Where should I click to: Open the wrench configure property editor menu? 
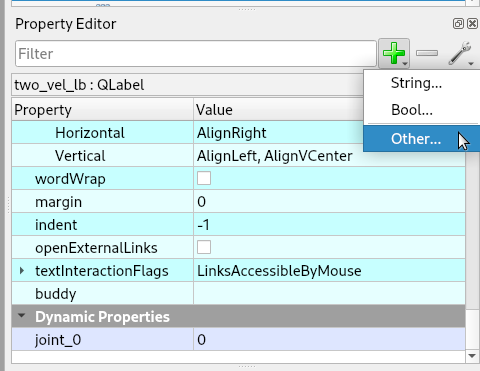click(461, 53)
